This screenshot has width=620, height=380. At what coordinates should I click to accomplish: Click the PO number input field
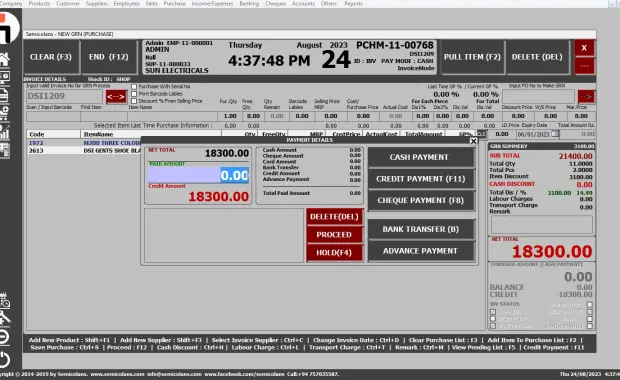538,96
